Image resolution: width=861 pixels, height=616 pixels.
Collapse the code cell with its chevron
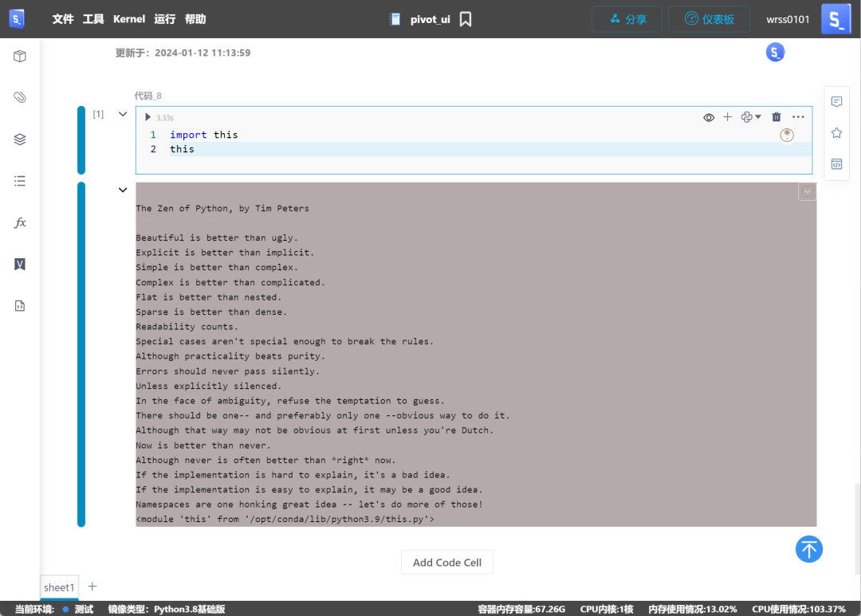click(123, 113)
